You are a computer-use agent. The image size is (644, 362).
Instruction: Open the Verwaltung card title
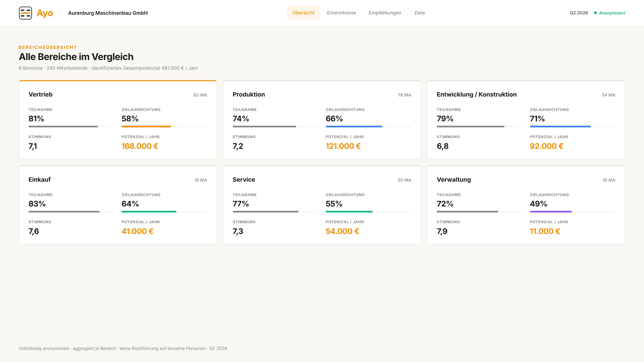pyautogui.click(x=454, y=180)
